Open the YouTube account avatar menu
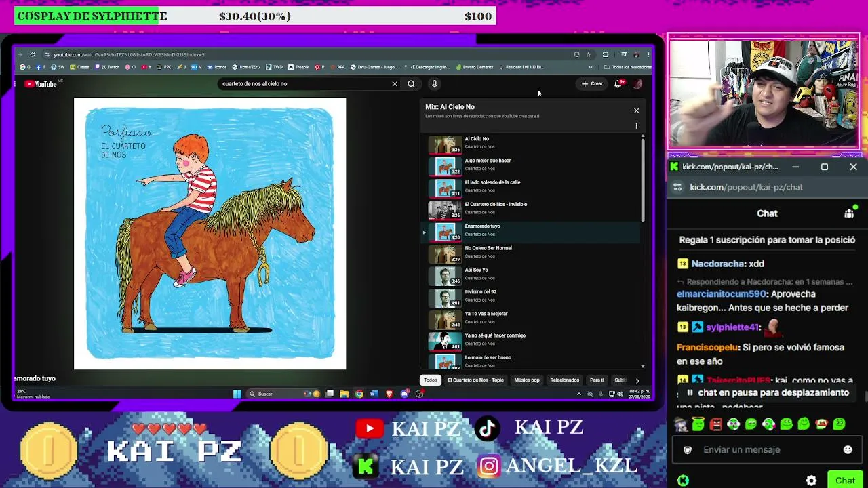 (637, 84)
